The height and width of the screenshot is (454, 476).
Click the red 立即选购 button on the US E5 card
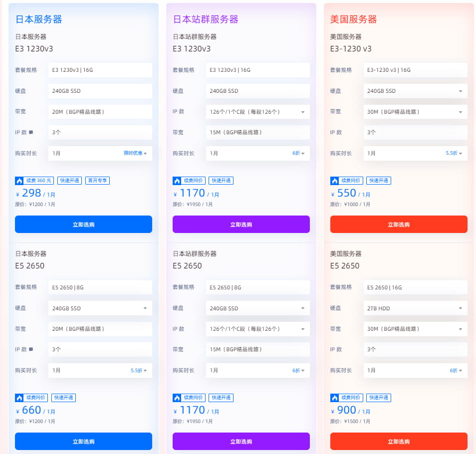click(398, 442)
